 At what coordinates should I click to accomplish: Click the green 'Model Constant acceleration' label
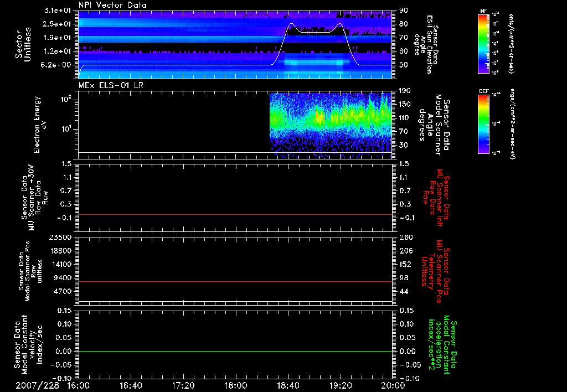coord(442,345)
